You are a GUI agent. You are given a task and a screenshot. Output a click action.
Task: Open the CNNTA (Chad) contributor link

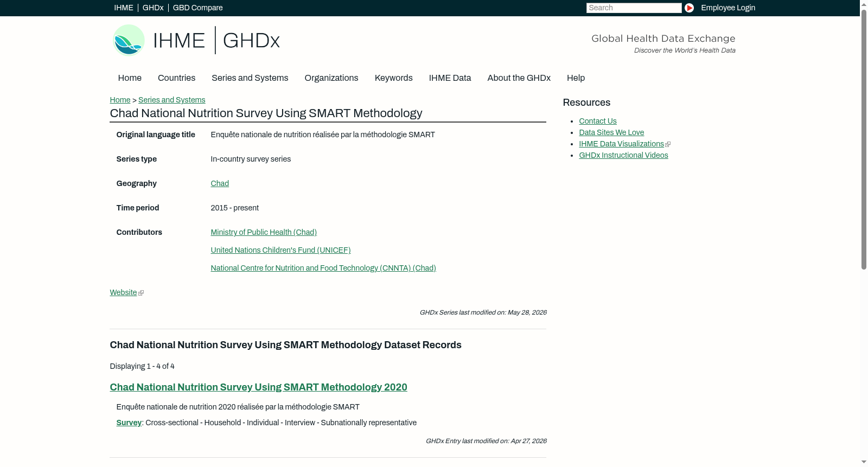point(323,268)
